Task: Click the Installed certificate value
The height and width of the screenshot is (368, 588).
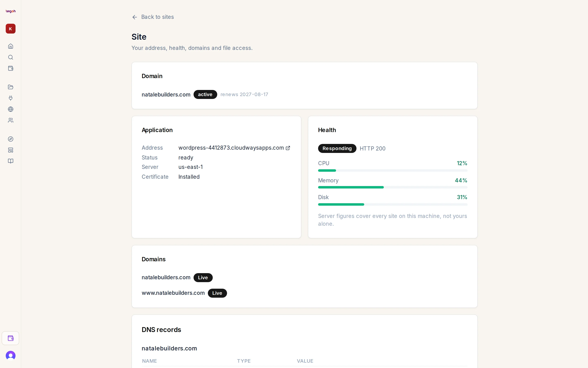Action: pyautogui.click(x=189, y=177)
